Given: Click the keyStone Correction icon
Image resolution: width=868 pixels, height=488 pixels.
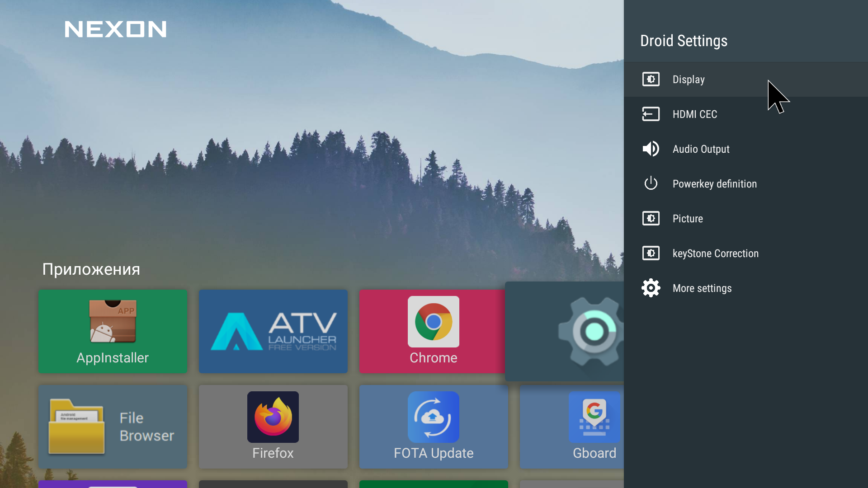Looking at the screenshot, I should [x=651, y=253].
